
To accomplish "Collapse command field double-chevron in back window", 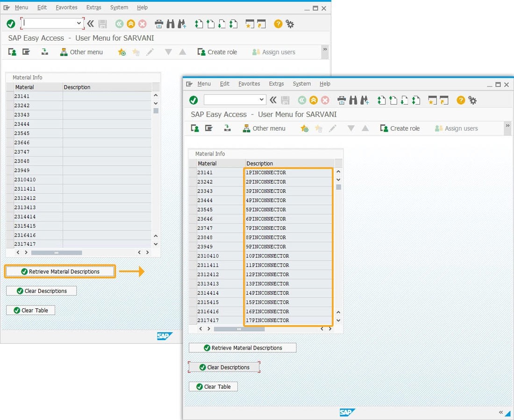I will pyautogui.click(x=91, y=24).
